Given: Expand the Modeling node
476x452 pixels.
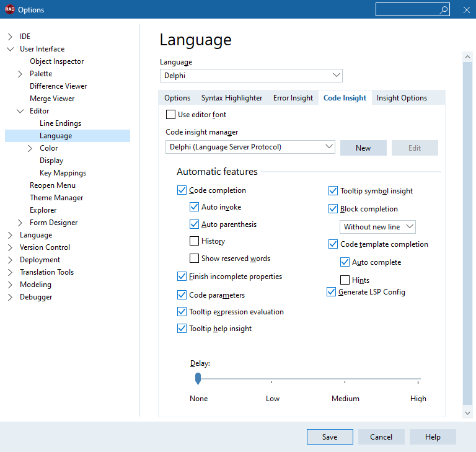Looking at the screenshot, I should point(10,285).
